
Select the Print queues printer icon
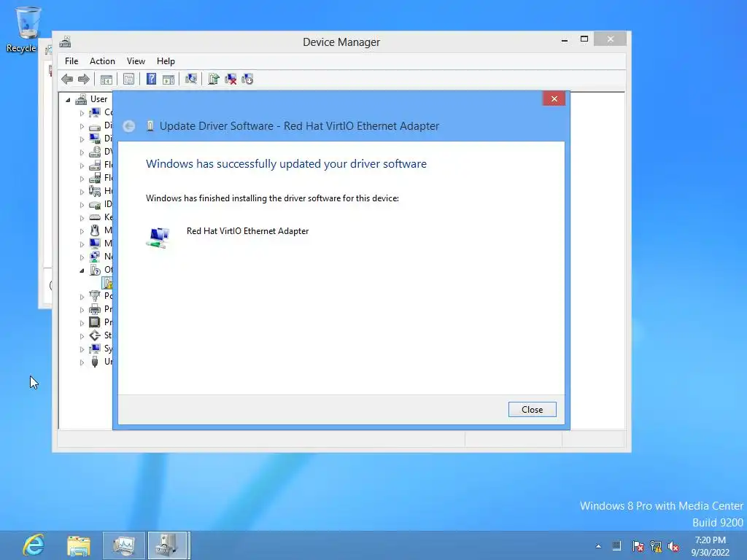(x=95, y=309)
